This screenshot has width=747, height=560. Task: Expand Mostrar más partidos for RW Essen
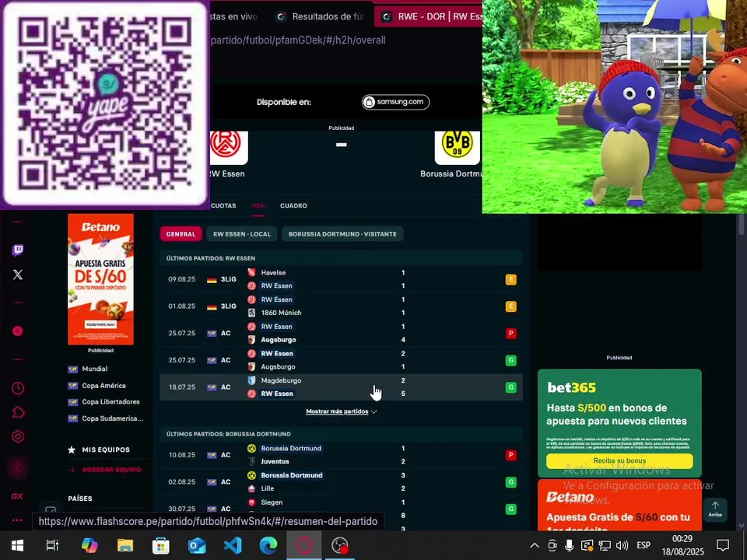click(x=342, y=411)
